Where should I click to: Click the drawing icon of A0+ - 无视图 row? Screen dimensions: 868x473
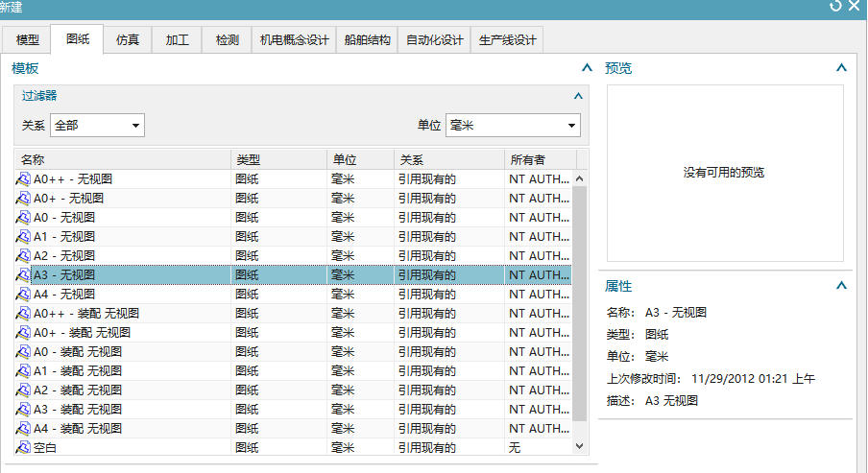(23, 198)
